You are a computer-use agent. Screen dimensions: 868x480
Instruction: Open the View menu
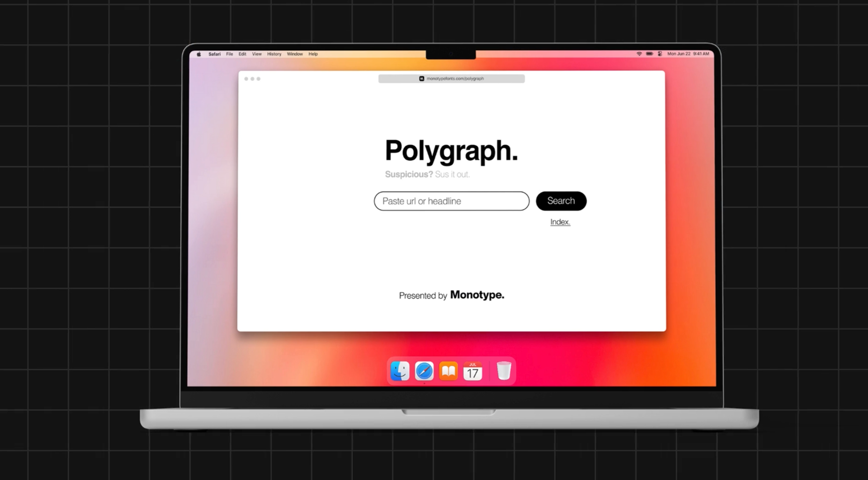pyautogui.click(x=257, y=54)
